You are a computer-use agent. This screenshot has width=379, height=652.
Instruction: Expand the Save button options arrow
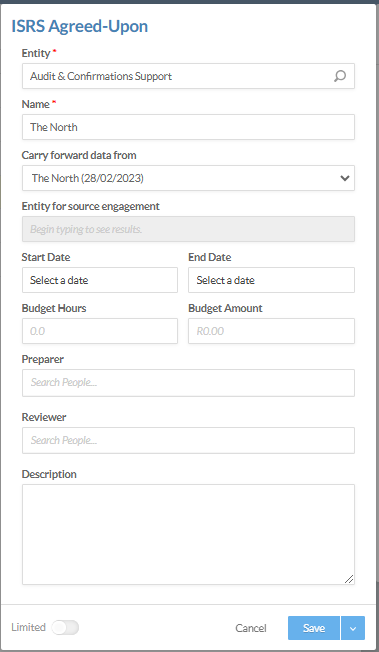pyautogui.click(x=353, y=628)
